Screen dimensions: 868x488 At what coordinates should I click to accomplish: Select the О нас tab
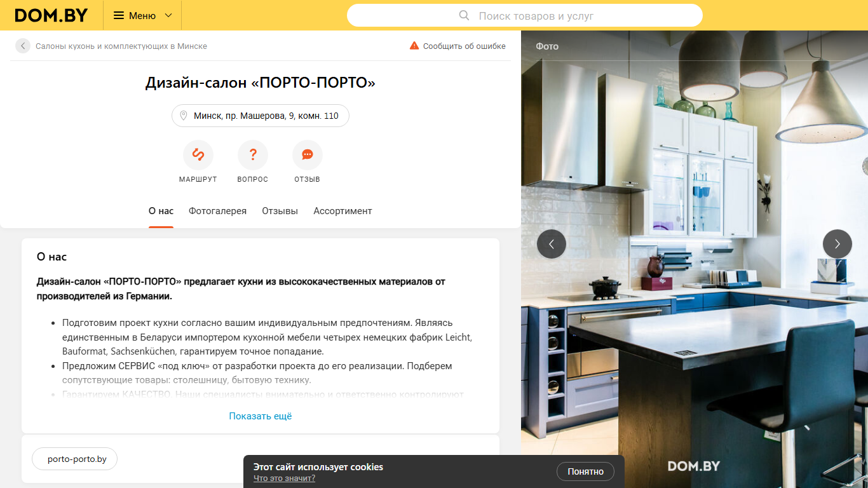(161, 211)
